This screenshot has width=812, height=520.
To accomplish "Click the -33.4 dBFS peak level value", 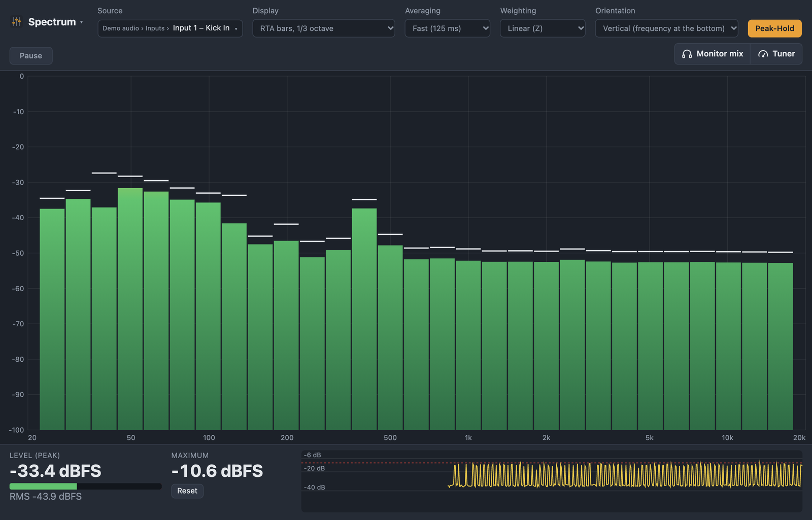I will [55, 471].
